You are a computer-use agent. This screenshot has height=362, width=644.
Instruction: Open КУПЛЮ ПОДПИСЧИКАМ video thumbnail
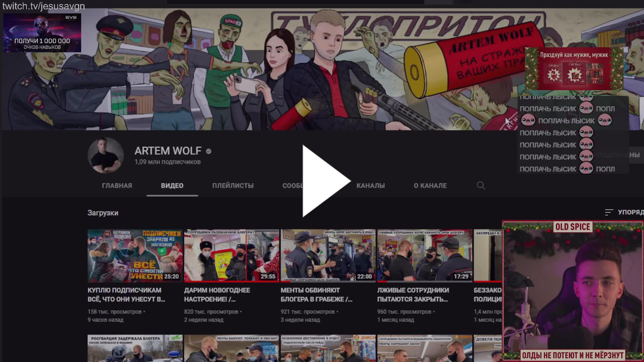point(135,255)
